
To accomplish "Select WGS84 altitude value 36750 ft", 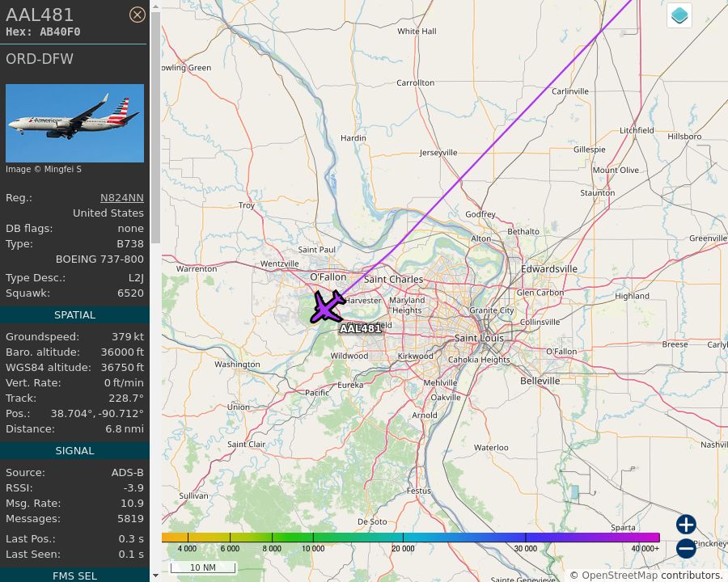I will click(x=123, y=368).
